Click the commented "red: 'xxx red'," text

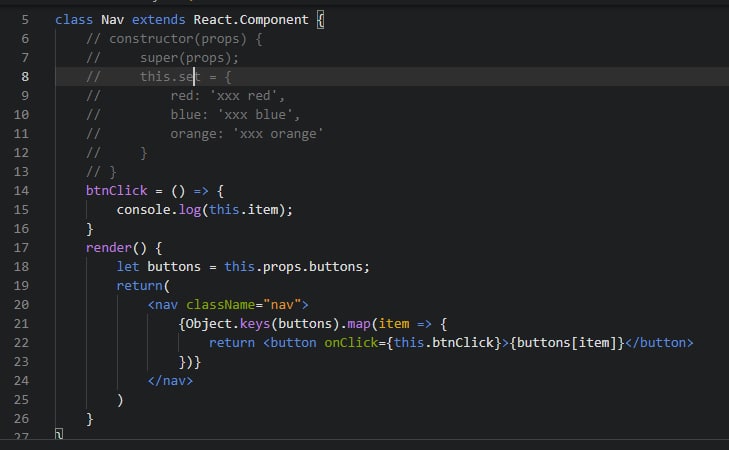point(228,96)
